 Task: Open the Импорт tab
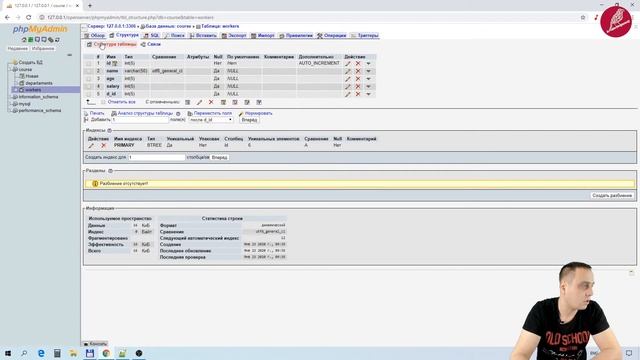[262, 36]
